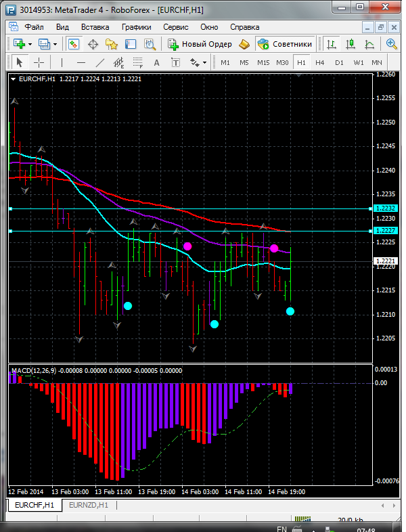The height and width of the screenshot is (532, 406).
Task: Toggle the Советники auto trading button
Action: tap(285, 44)
